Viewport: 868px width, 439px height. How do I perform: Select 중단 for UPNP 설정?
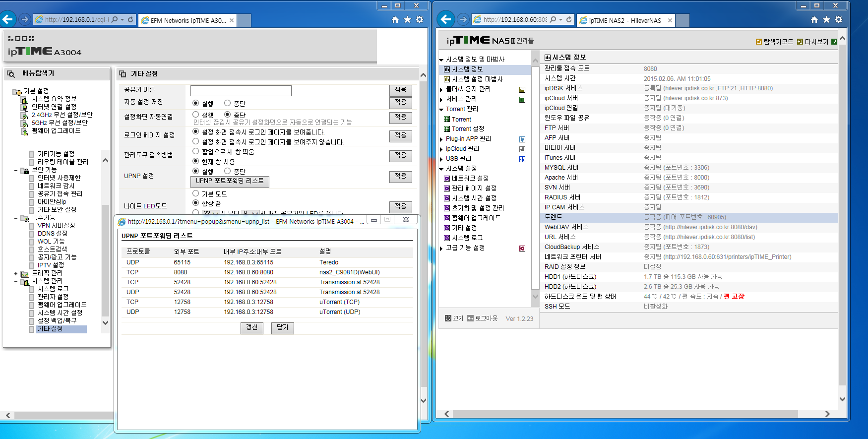pyautogui.click(x=227, y=171)
